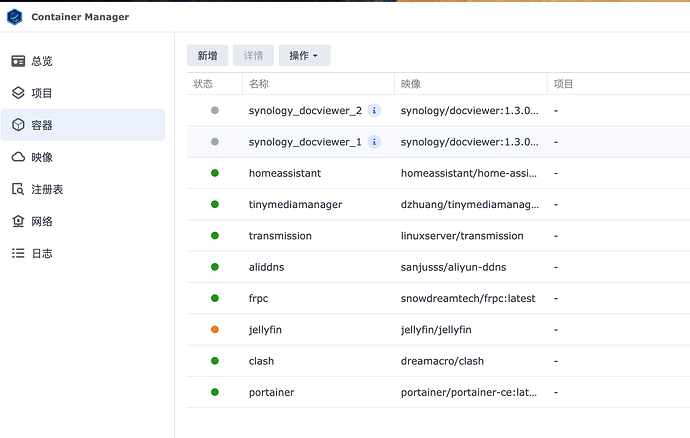690x438 pixels.
Task: Select the 项目 layers icon in sidebar
Action: click(x=18, y=93)
